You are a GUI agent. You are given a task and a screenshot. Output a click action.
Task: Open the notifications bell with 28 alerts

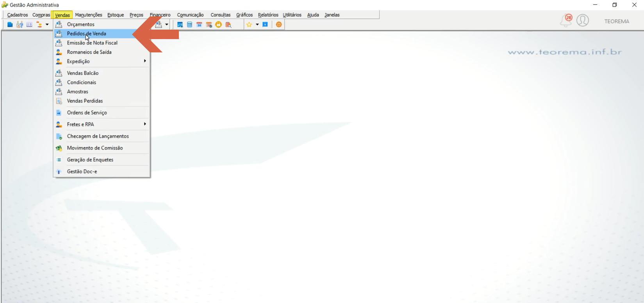(566, 20)
